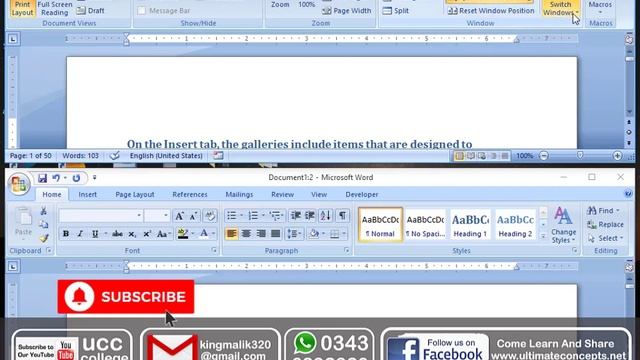Image resolution: width=640 pixels, height=360 pixels.
Task: Click the Zoom Out minus button in status bar
Action: (544, 156)
